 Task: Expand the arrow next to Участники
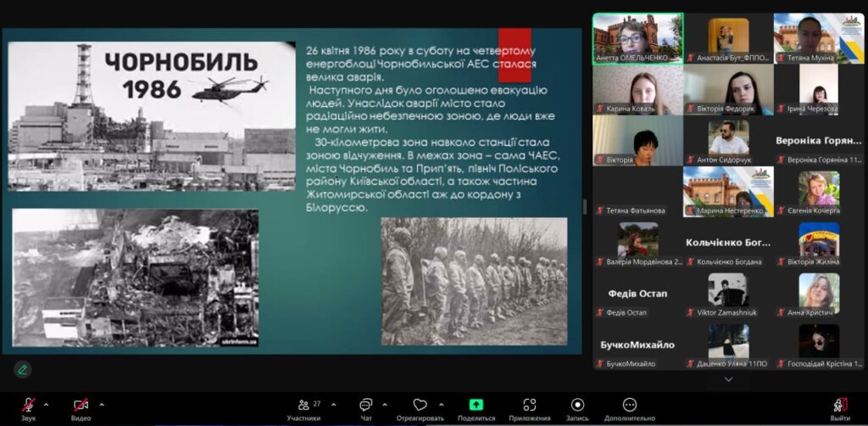[333, 404]
